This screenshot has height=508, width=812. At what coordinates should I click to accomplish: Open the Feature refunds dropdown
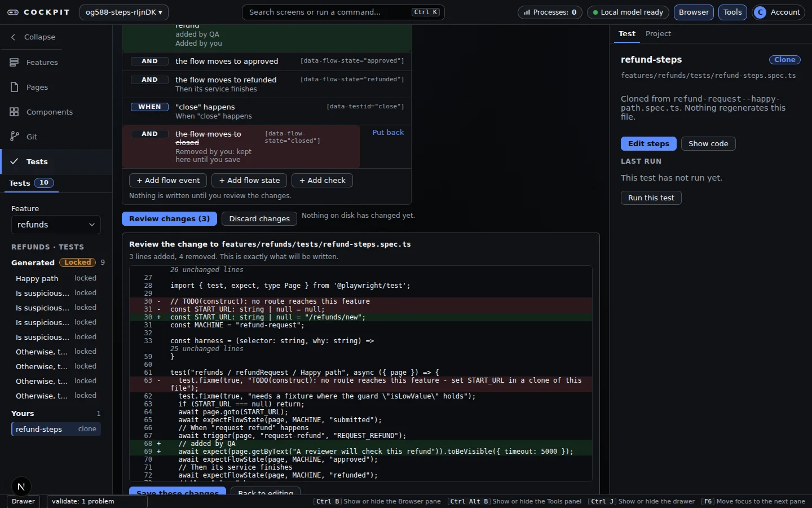56,225
